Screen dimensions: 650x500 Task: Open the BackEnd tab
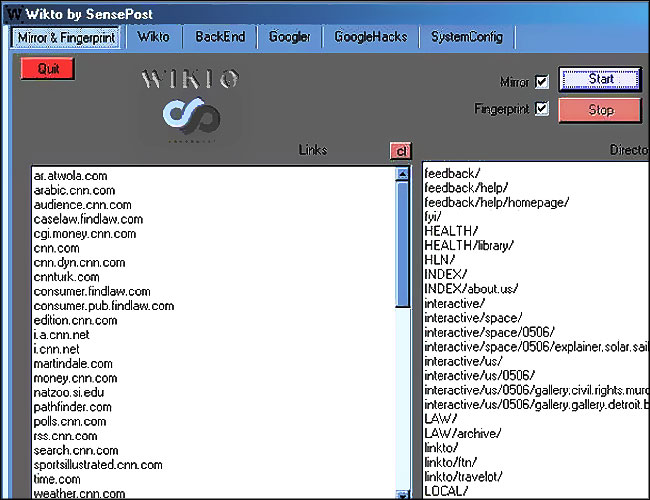coord(220,37)
